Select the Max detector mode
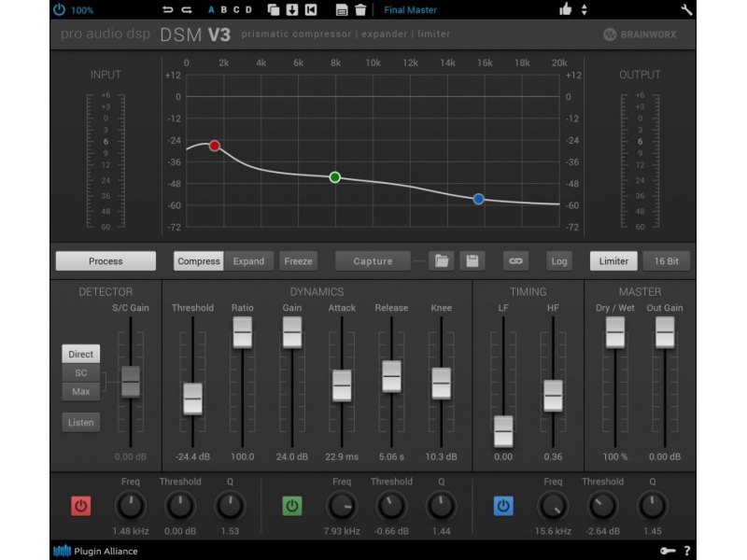 (x=81, y=391)
